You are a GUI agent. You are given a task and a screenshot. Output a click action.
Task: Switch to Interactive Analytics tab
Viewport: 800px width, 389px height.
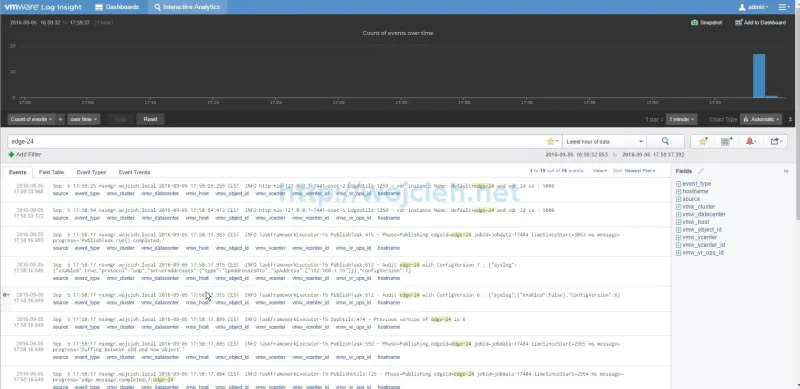pos(187,7)
